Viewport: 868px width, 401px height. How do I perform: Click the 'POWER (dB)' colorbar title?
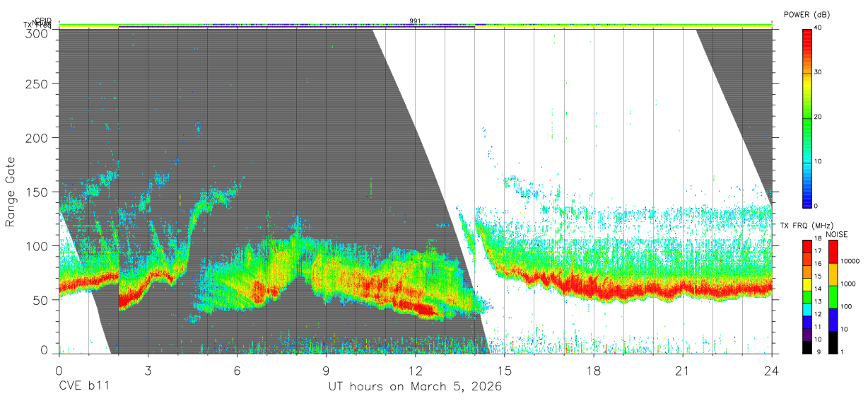pyautogui.click(x=807, y=15)
